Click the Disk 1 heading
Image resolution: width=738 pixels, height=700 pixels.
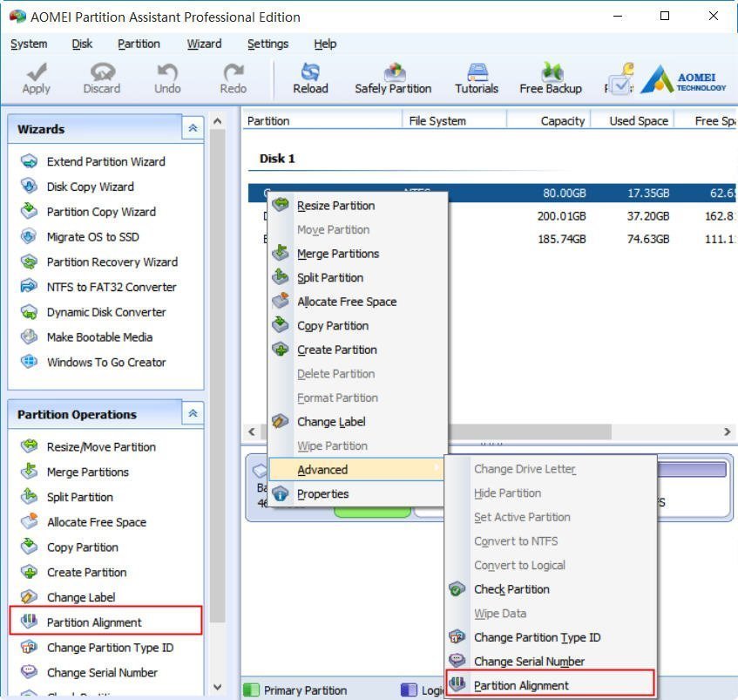(277, 159)
